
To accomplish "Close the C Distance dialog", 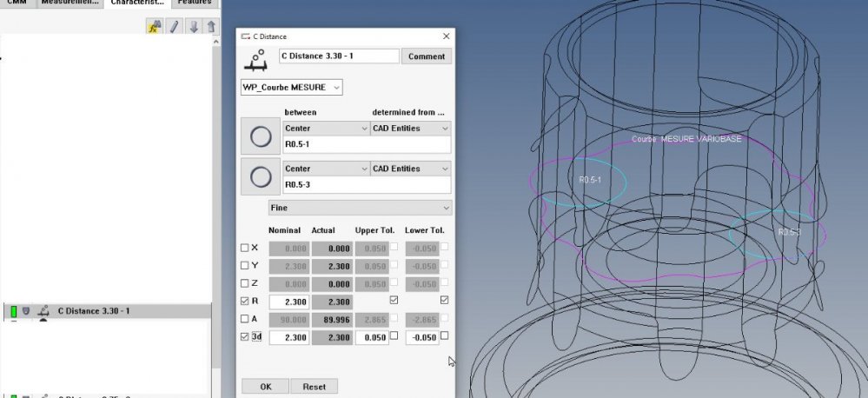I will pyautogui.click(x=447, y=36).
